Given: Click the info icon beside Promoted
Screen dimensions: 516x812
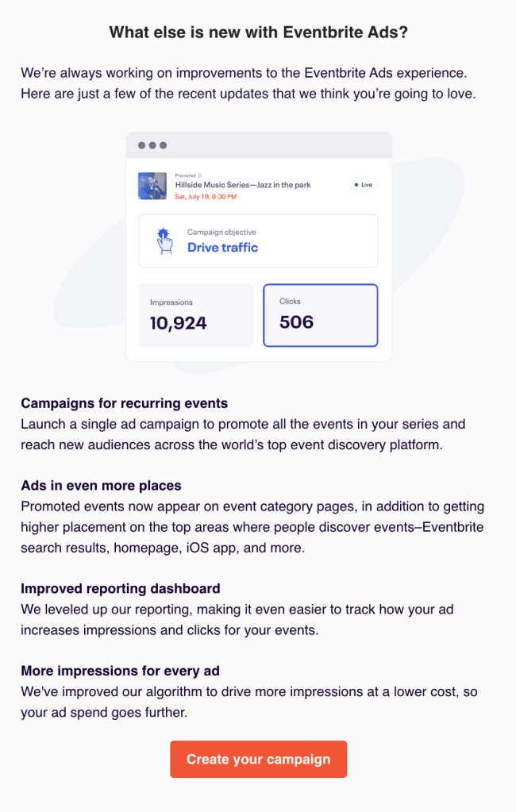Looking at the screenshot, I should 199,175.
